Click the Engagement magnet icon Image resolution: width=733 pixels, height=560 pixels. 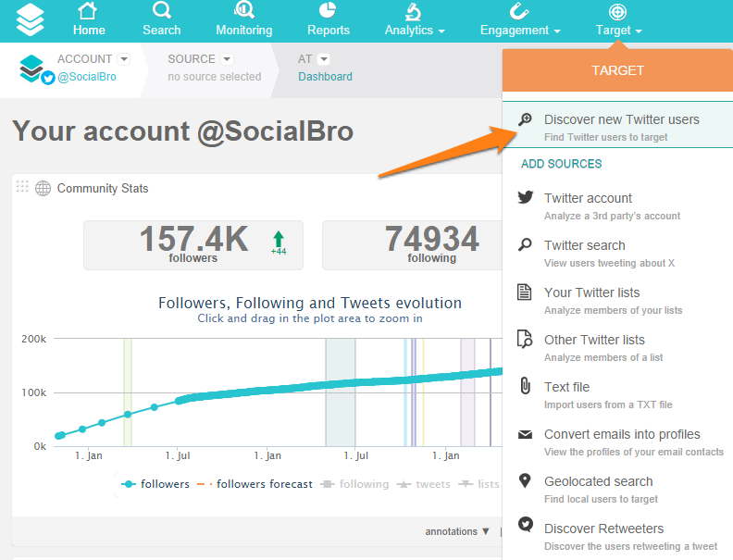519,11
